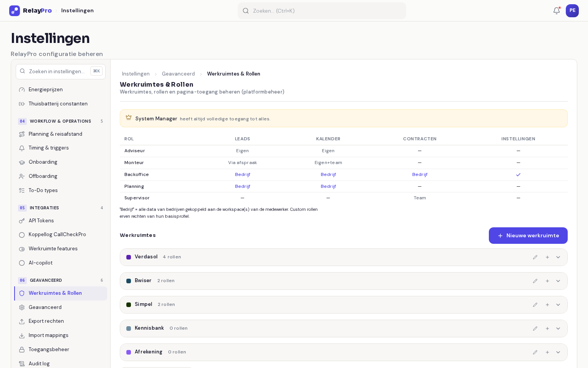Image resolution: width=588 pixels, height=368 pixels.
Task: Add a role to Afrekening with plus icon
Action: click(x=547, y=352)
